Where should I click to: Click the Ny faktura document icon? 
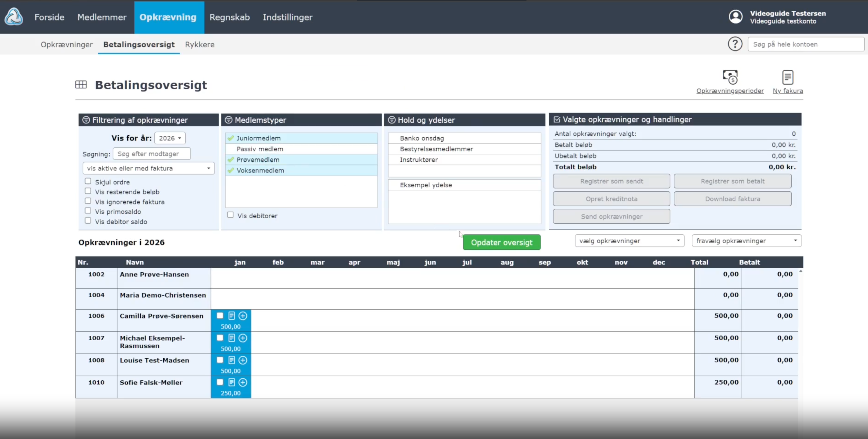(x=788, y=77)
